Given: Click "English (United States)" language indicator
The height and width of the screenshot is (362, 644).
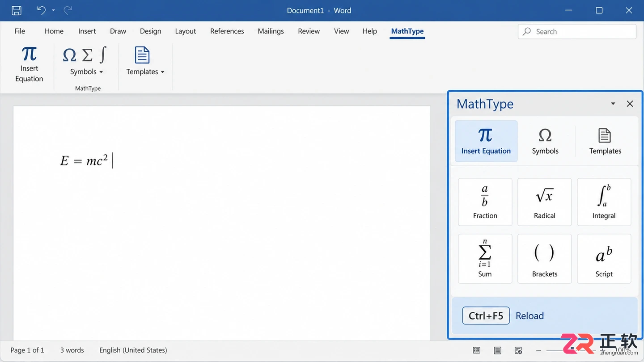Looking at the screenshot, I should [x=133, y=350].
